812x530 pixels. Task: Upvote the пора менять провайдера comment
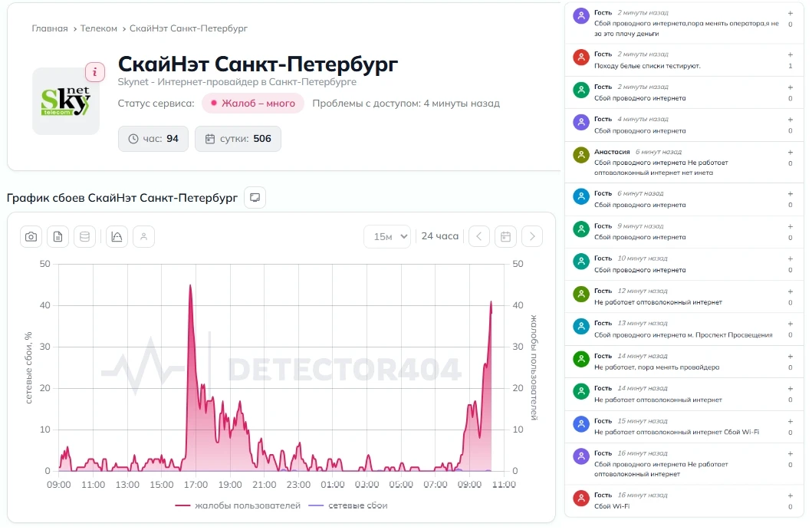[x=791, y=357]
